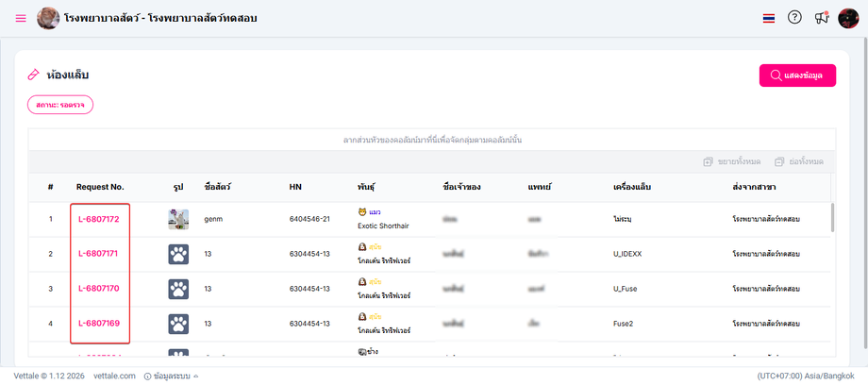Open request L-6807169

point(98,324)
